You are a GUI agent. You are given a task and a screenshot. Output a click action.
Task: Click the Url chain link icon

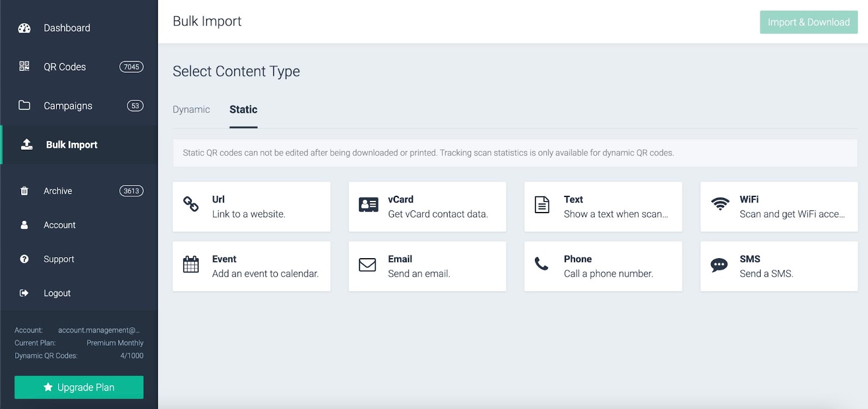(x=191, y=204)
